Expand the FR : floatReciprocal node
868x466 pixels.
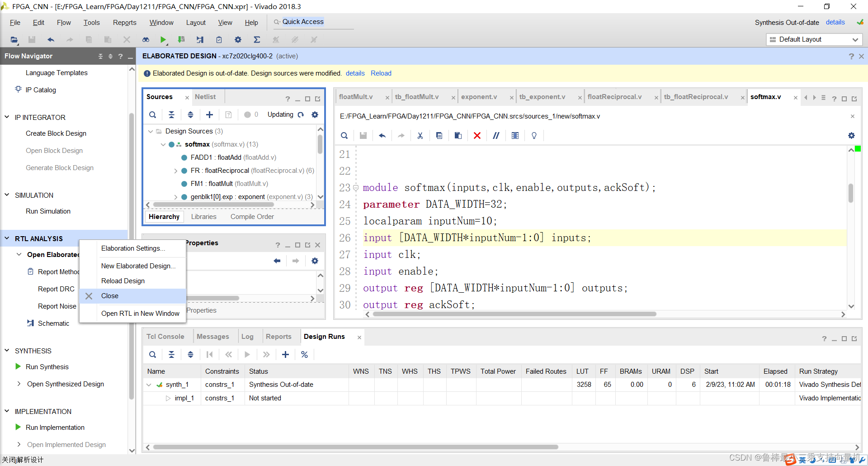point(176,171)
